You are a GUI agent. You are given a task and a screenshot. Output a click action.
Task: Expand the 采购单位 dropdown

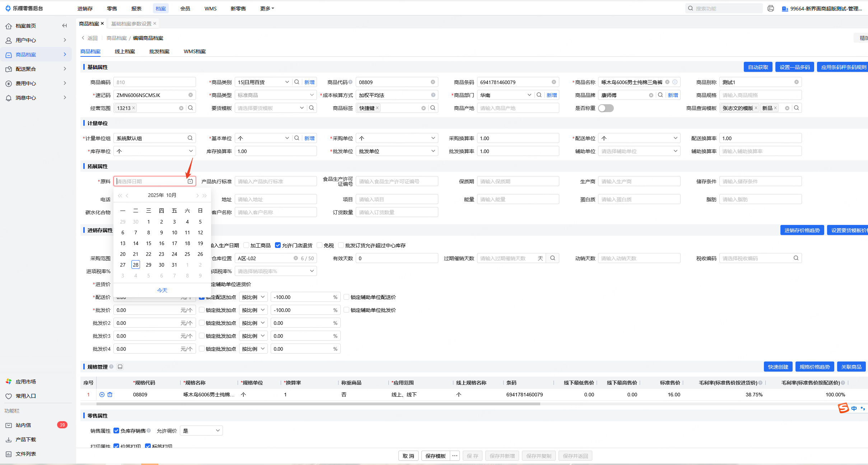[x=433, y=138]
